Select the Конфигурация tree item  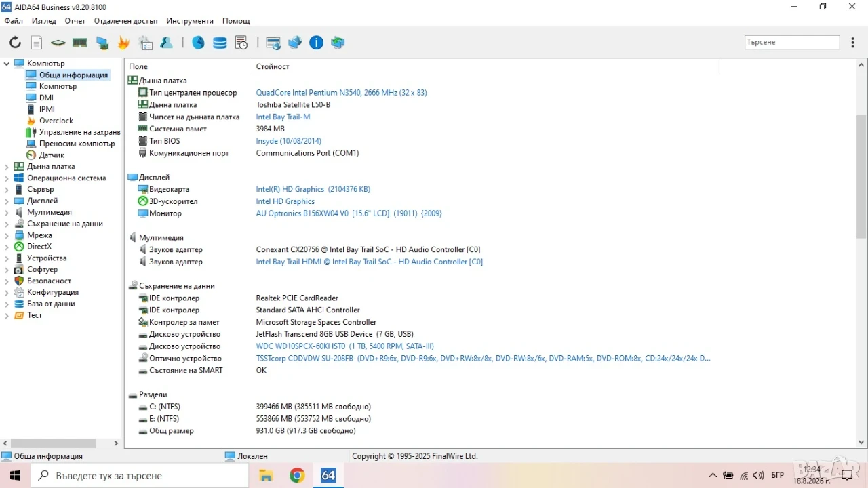click(x=53, y=292)
